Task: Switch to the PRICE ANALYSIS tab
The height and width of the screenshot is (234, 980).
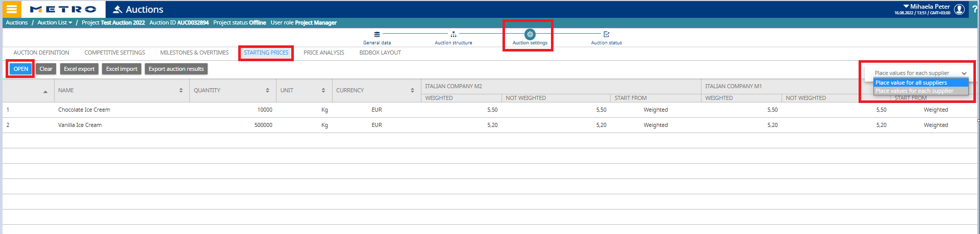Action: pos(324,53)
